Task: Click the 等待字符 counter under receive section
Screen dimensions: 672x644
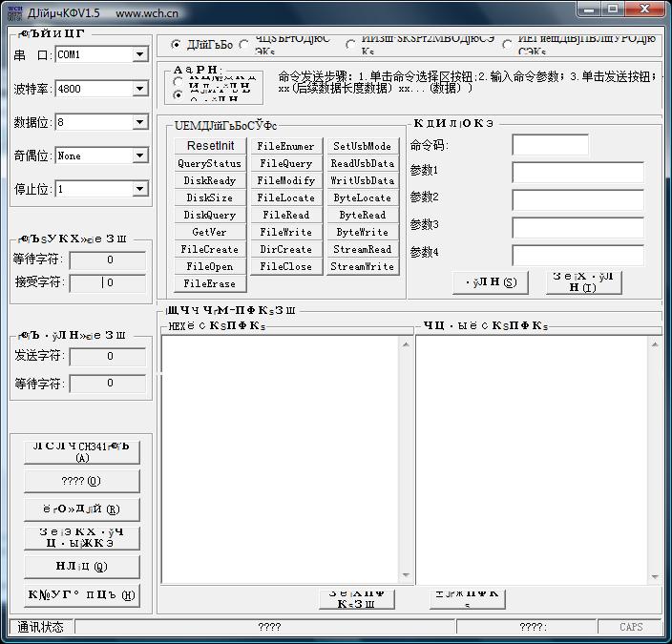Action: [108, 260]
